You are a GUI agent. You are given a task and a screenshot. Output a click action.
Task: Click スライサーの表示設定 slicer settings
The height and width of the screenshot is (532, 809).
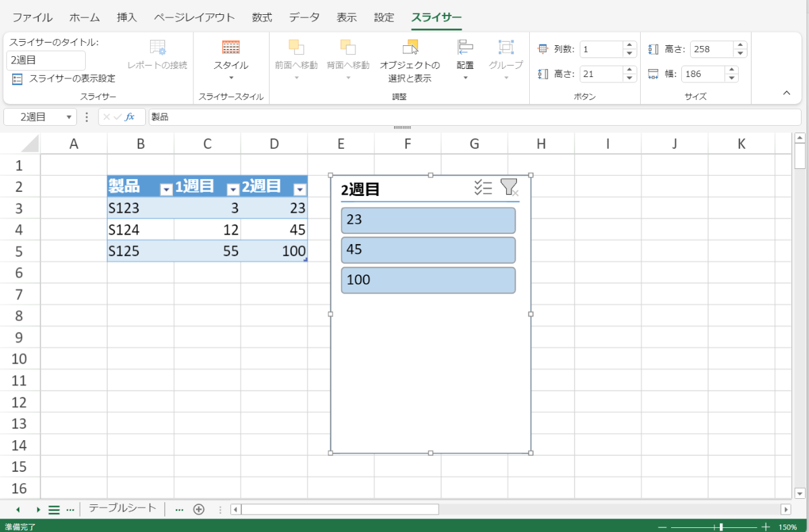coord(64,79)
